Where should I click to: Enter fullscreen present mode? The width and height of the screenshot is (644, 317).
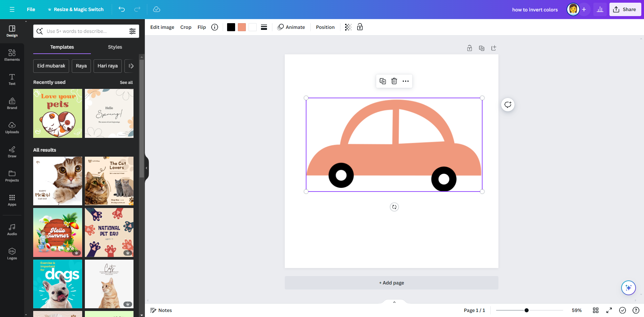(609, 310)
